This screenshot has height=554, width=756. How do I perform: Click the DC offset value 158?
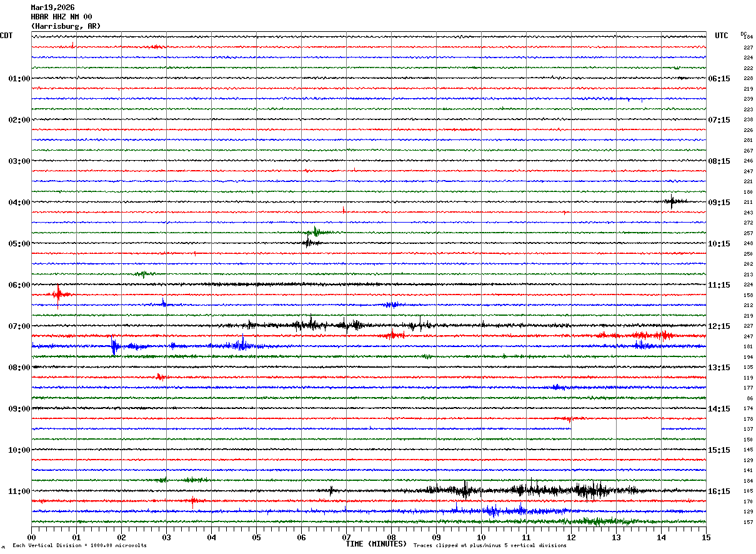[x=748, y=295]
